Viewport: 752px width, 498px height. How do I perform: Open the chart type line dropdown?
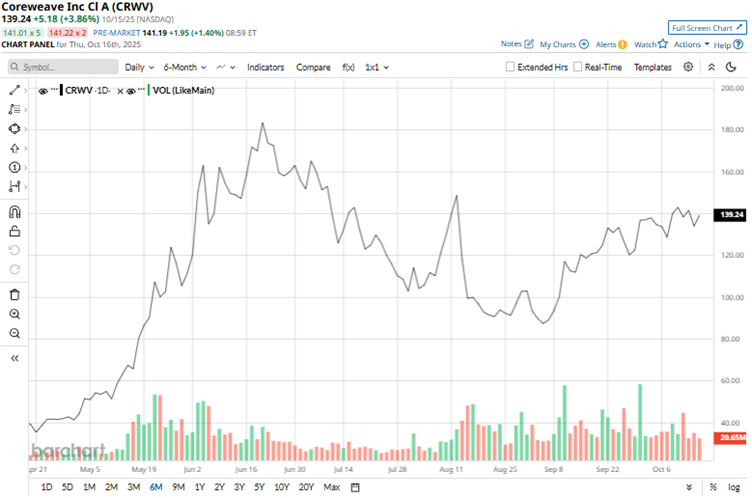[225, 67]
